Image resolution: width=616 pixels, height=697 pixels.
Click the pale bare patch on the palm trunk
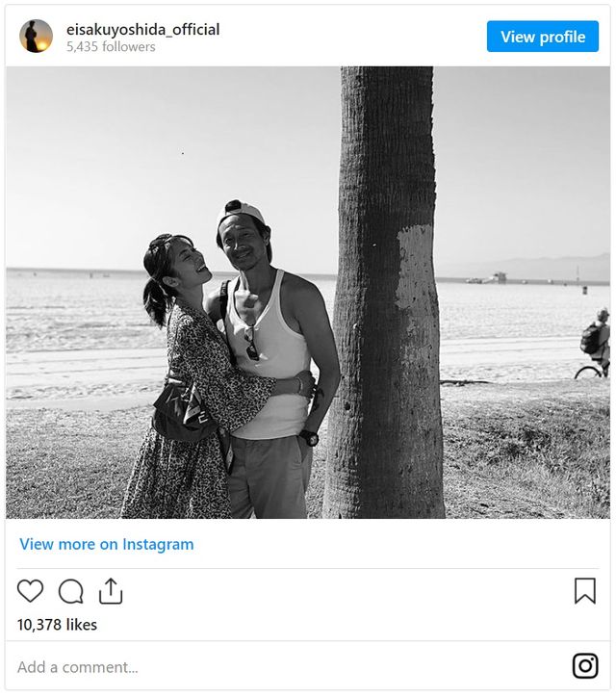pos(416,261)
